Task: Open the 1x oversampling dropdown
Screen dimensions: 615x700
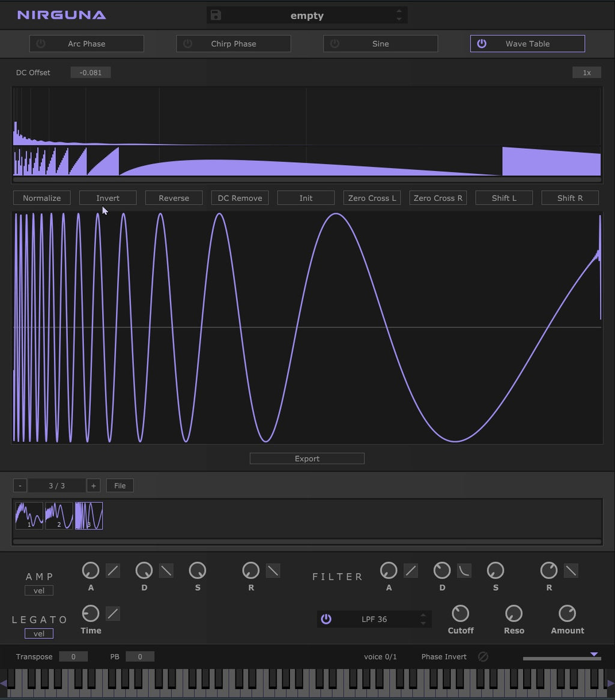Action: point(587,73)
